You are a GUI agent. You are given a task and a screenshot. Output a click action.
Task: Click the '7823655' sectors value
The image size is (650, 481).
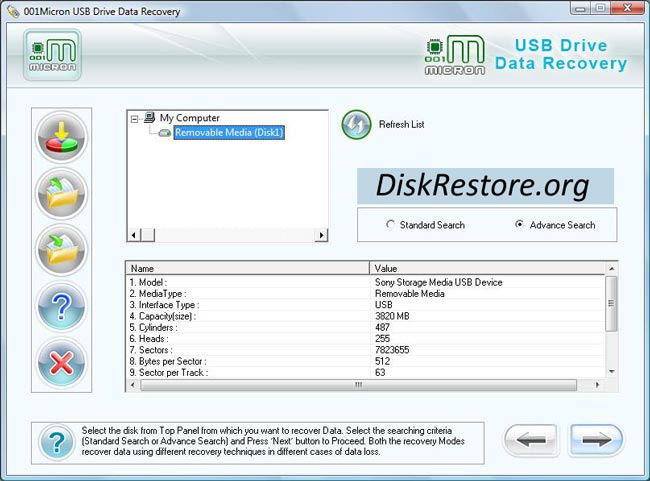click(x=392, y=350)
